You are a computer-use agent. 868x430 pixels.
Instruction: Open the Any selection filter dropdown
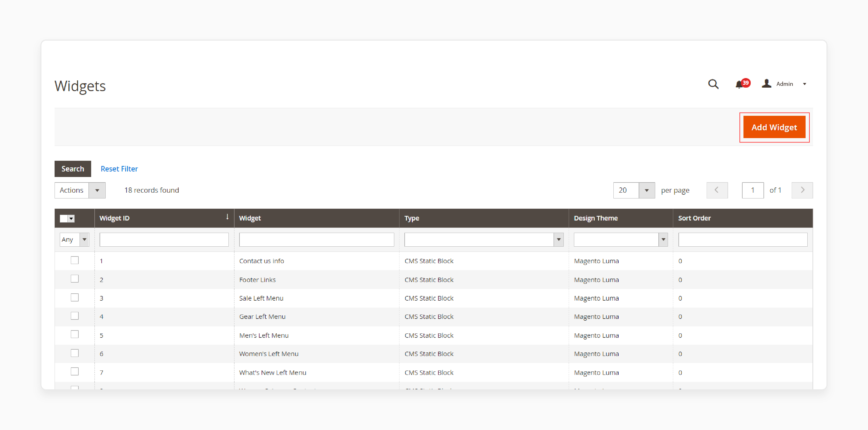pos(75,239)
